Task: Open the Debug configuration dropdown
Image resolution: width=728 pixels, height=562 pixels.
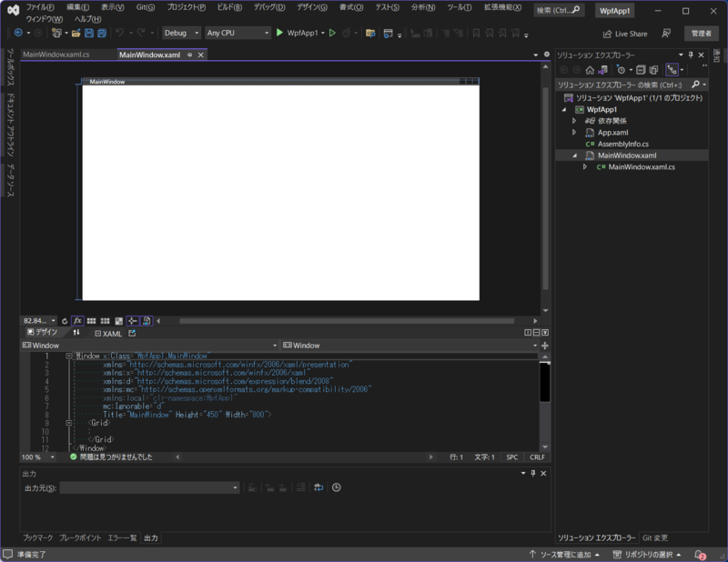Action: point(181,33)
